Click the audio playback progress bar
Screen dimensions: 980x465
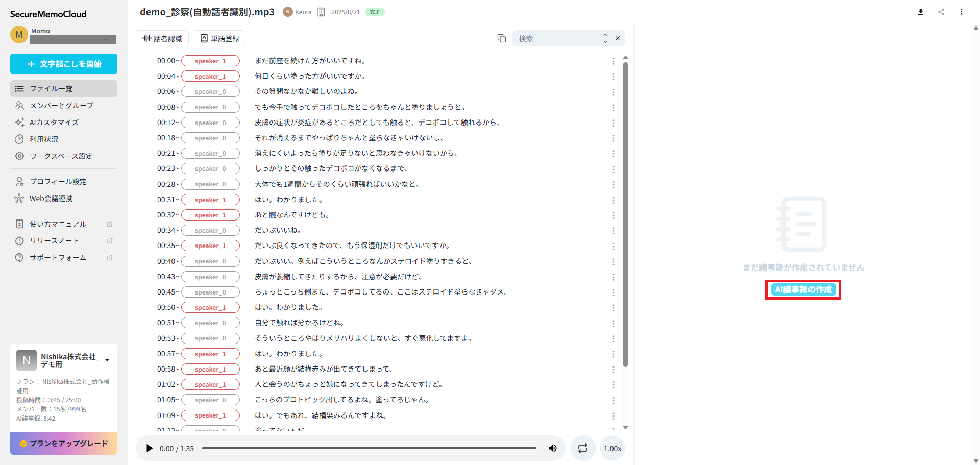pos(371,448)
